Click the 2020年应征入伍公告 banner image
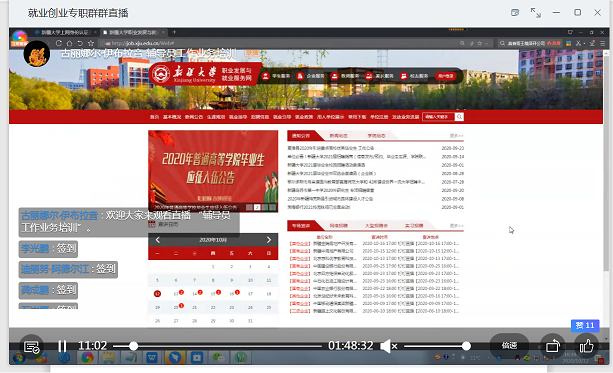Image resolution: width=613 pixels, height=373 pixels. point(213,171)
